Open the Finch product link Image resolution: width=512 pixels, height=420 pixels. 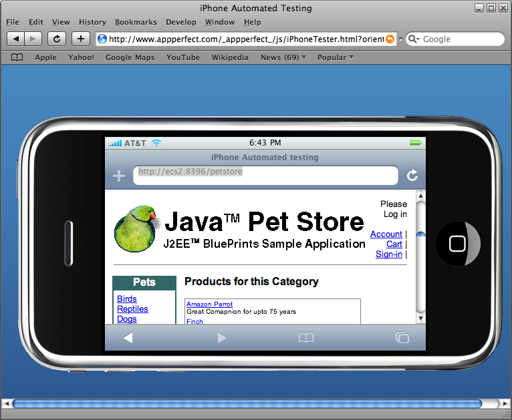[x=195, y=321]
